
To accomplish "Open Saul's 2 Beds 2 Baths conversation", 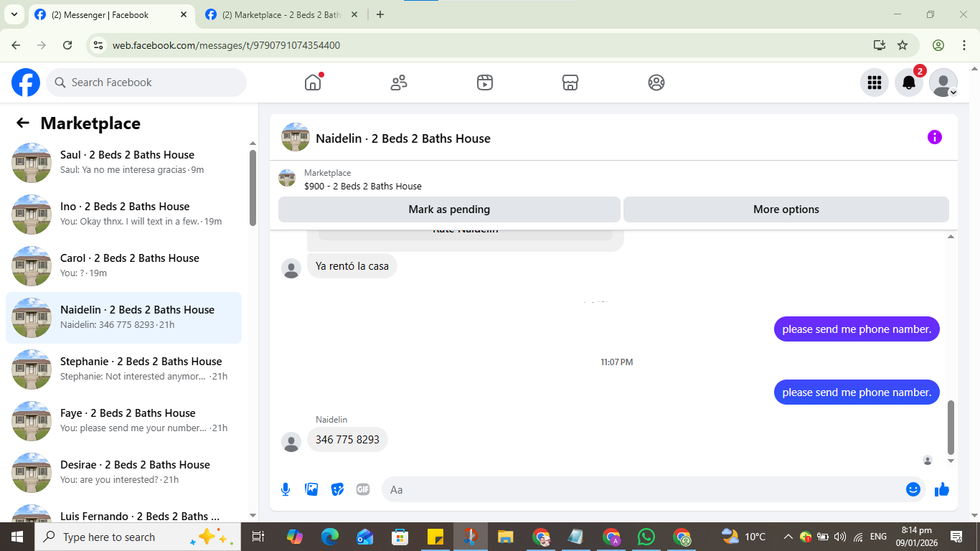I will click(123, 163).
